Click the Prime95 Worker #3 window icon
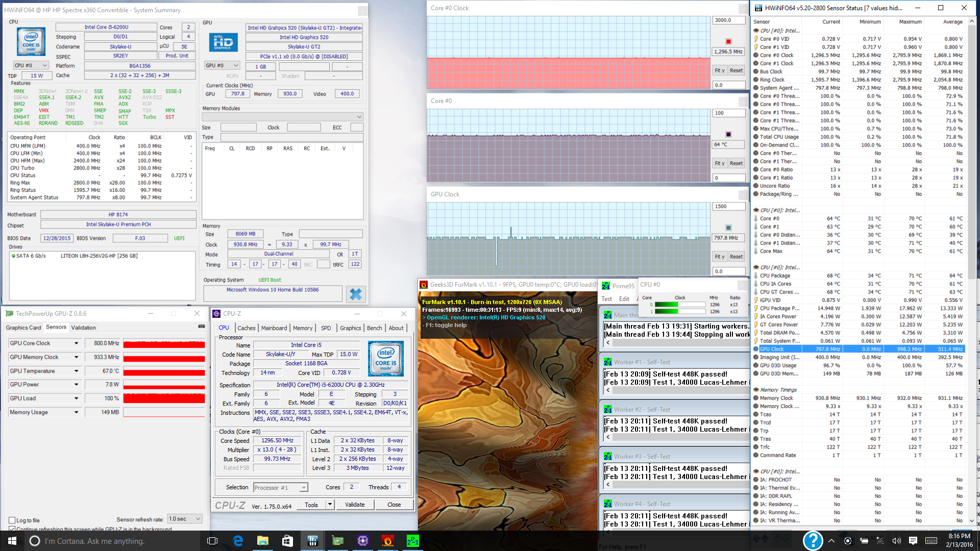The height and width of the screenshot is (551, 980). point(608,457)
